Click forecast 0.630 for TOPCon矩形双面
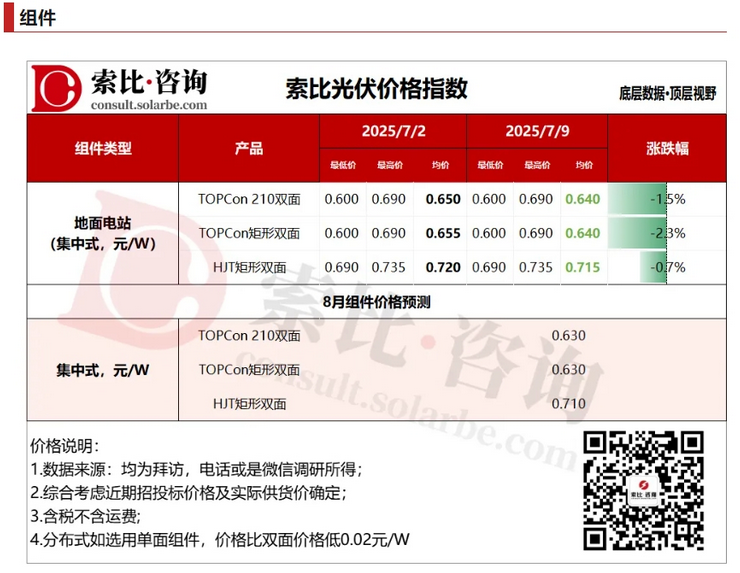Viewport: 740px width, 573px height. (x=569, y=370)
